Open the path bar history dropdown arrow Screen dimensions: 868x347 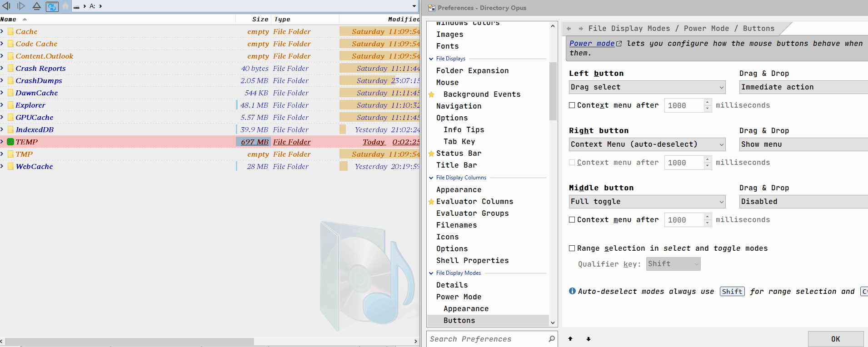click(x=414, y=6)
